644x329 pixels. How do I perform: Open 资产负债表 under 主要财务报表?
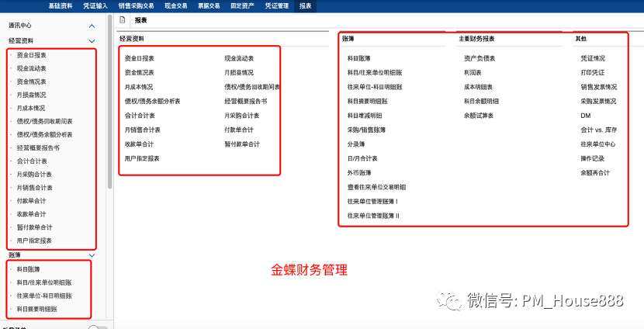480,58
